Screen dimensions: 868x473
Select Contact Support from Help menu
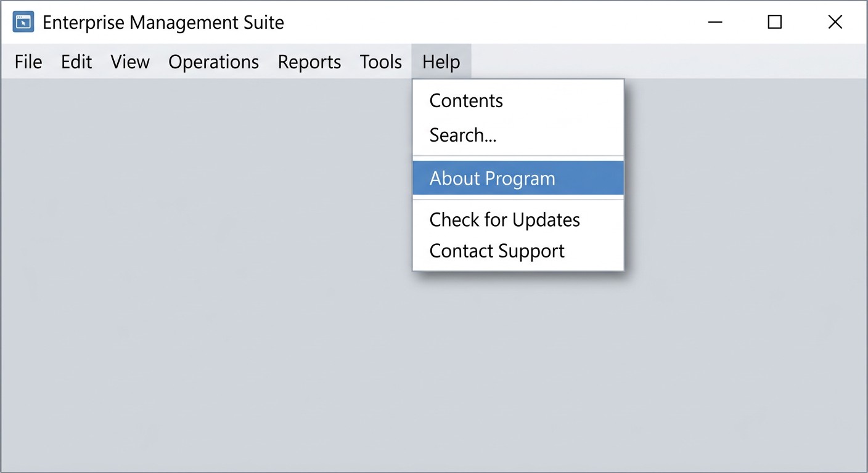(518, 251)
